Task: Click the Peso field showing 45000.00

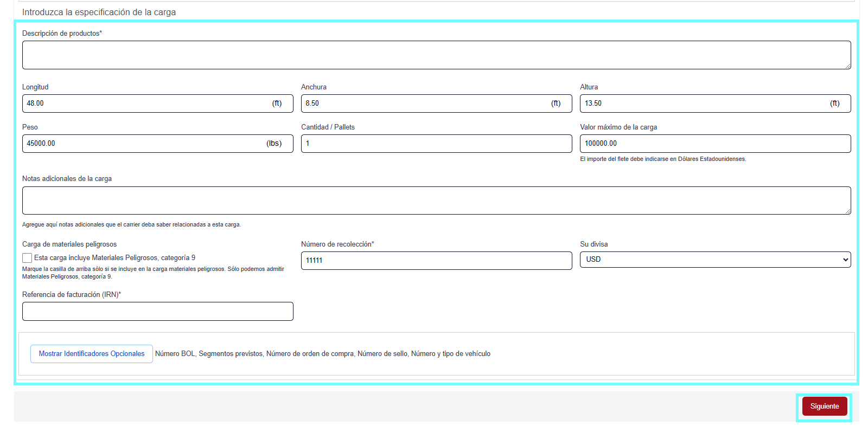Action: pos(144,144)
